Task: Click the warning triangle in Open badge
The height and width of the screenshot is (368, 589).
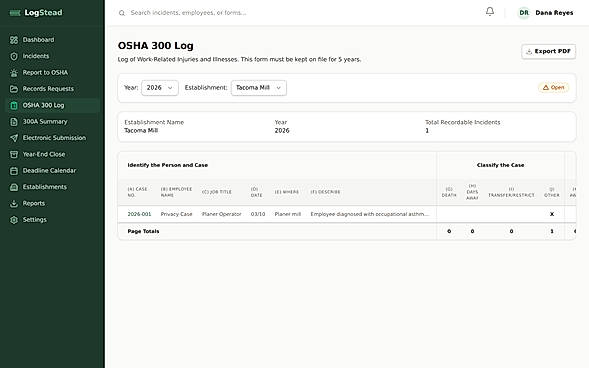Action: pos(546,87)
